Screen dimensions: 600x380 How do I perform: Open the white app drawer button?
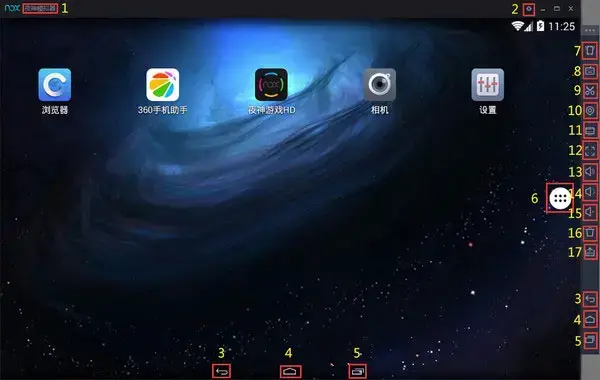[560, 198]
